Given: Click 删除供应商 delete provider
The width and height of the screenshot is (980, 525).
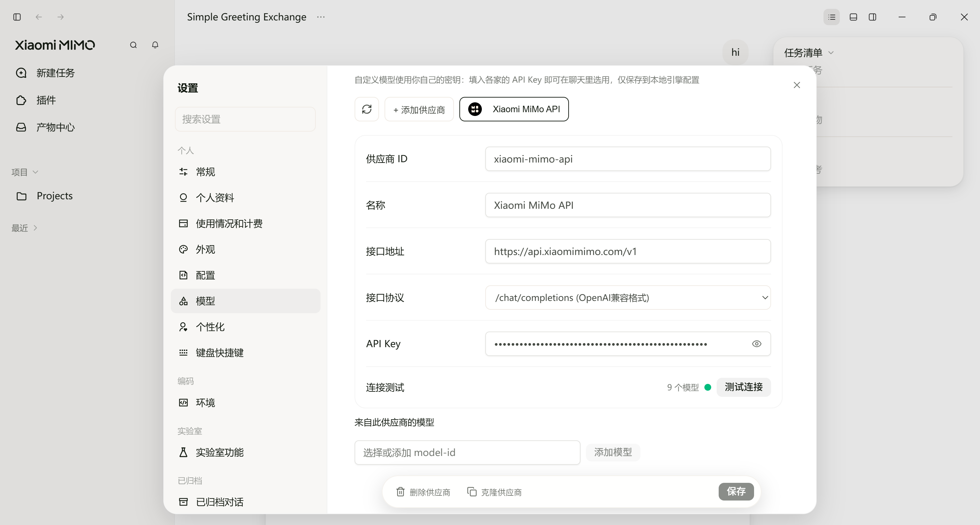Looking at the screenshot, I should [x=423, y=492].
